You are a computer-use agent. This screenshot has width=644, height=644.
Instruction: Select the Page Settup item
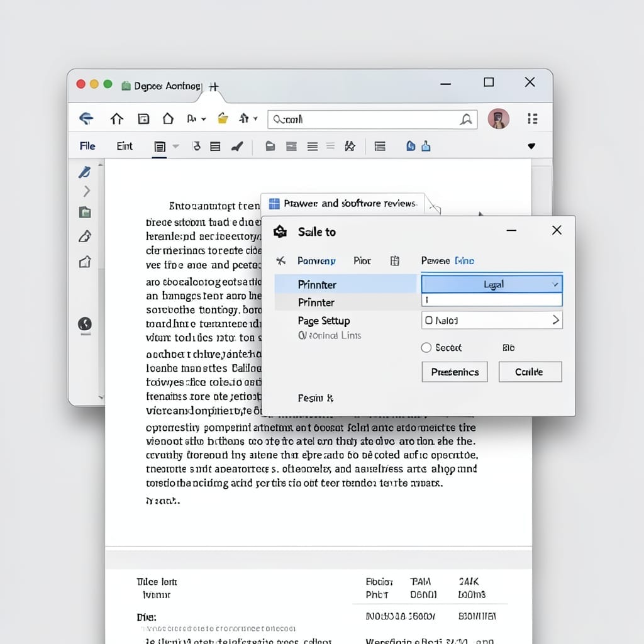pos(324,321)
